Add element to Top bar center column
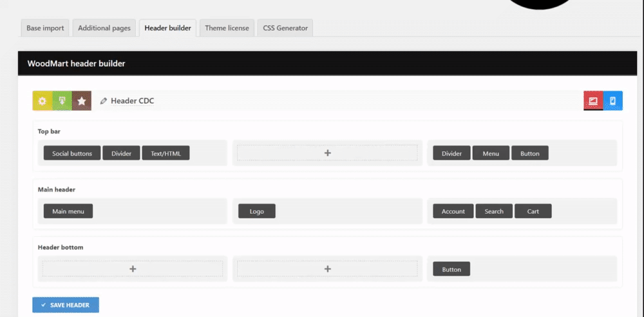The image size is (644, 317). tap(327, 153)
